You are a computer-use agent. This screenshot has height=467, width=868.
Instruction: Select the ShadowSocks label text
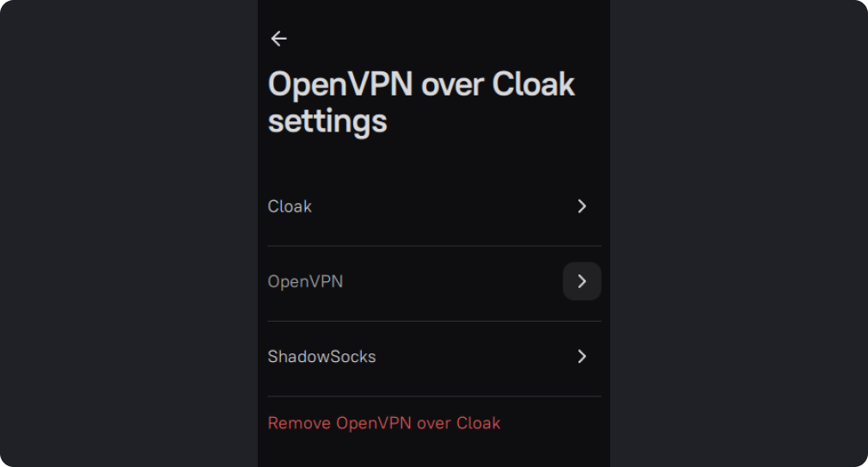pyautogui.click(x=321, y=356)
